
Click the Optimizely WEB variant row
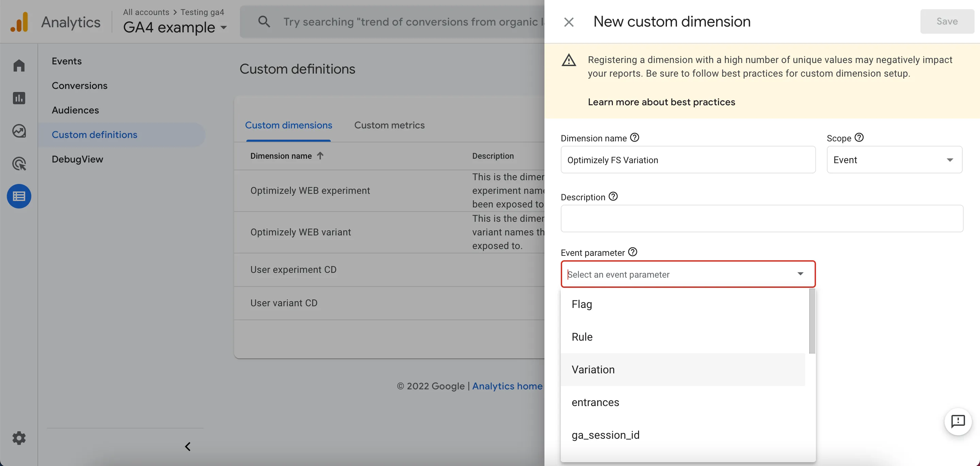point(389,232)
